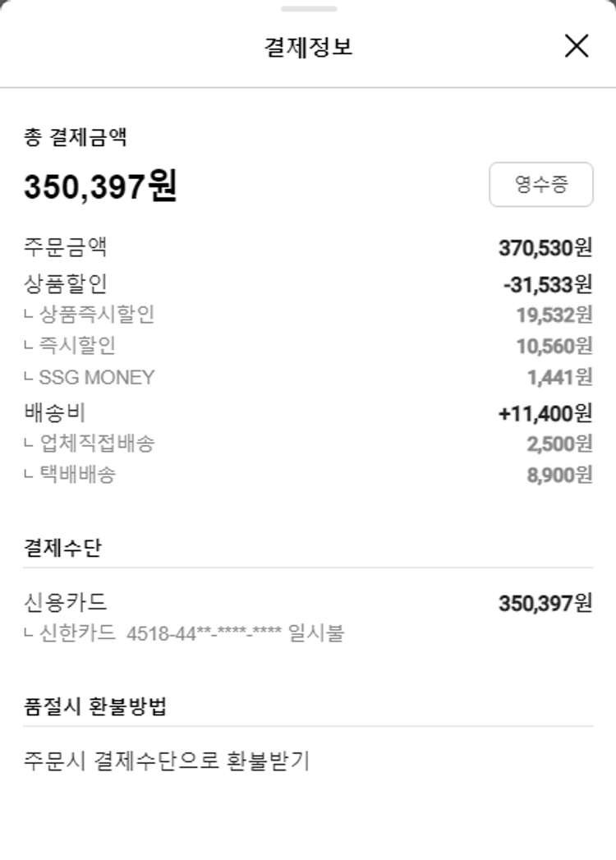Click the drag handle above the title
Screen dimensions: 616x860
click(308, 9)
